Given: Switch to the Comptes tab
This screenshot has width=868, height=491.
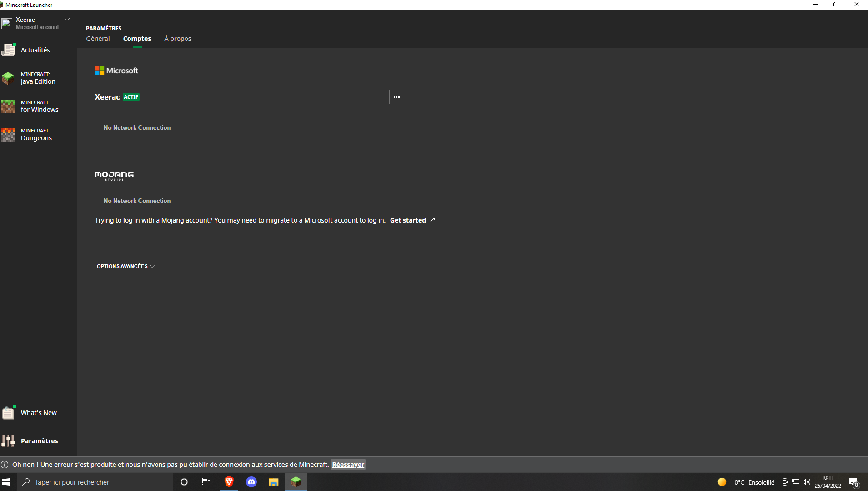Looking at the screenshot, I should [x=137, y=39].
